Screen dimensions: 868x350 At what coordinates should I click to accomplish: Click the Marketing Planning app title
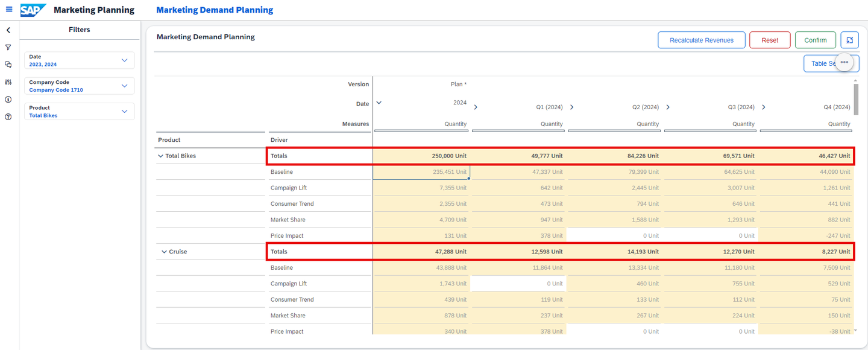click(94, 10)
